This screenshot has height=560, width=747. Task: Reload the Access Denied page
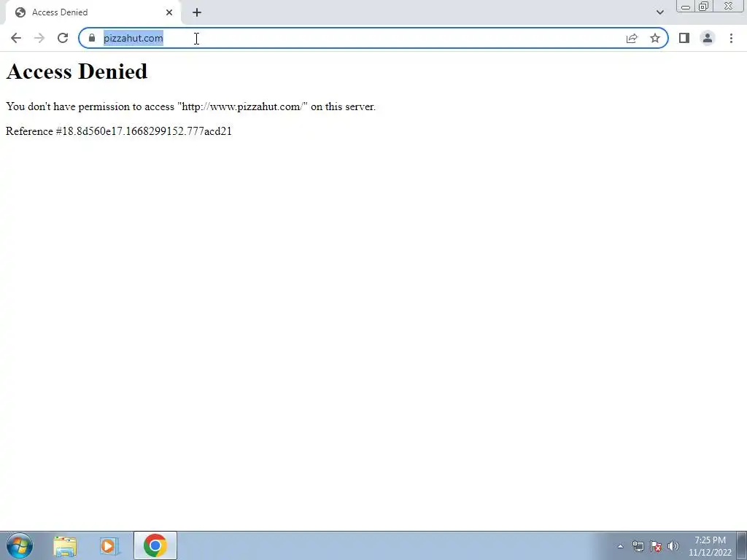coord(63,38)
